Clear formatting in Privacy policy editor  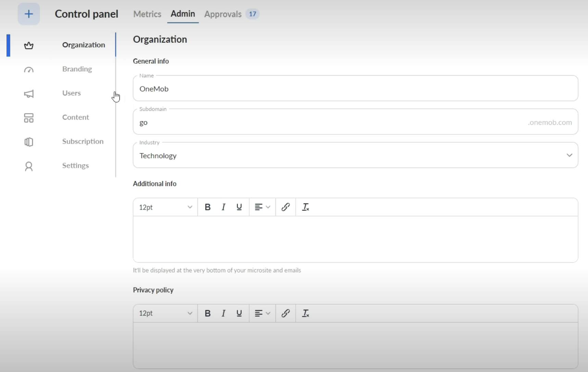(x=305, y=313)
